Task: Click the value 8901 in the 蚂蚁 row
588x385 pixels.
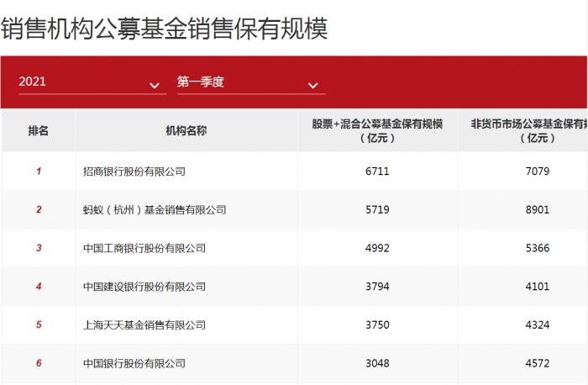Action: pos(538,210)
